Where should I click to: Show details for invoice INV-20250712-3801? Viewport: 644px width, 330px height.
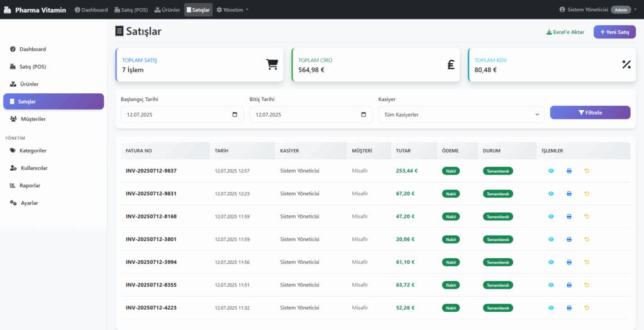551,239
